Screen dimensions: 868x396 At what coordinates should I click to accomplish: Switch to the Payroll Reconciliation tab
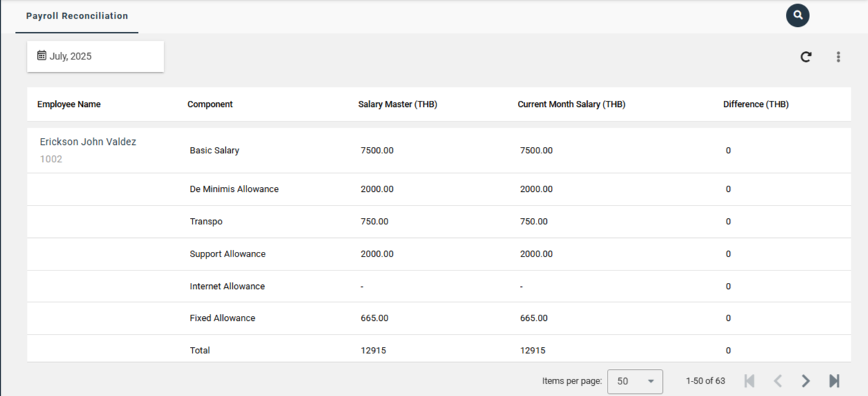(77, 16)
